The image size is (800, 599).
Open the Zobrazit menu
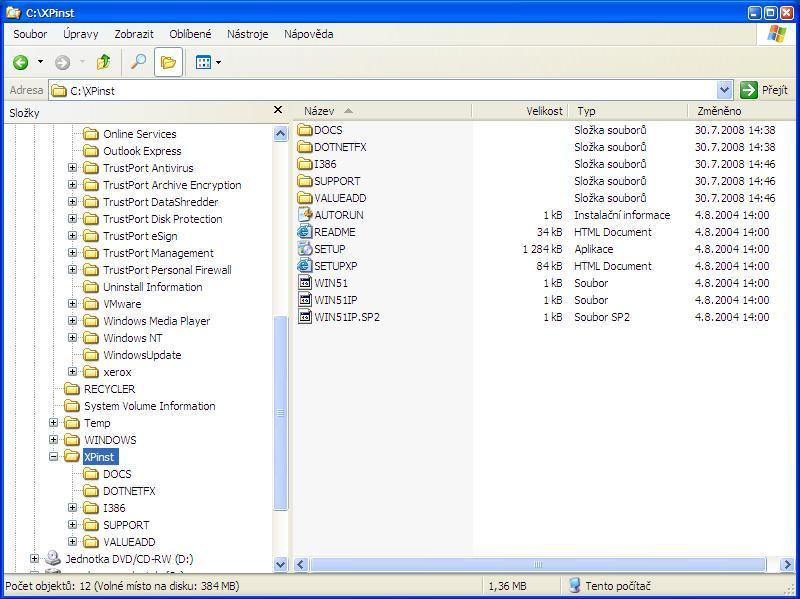point(134,34)
